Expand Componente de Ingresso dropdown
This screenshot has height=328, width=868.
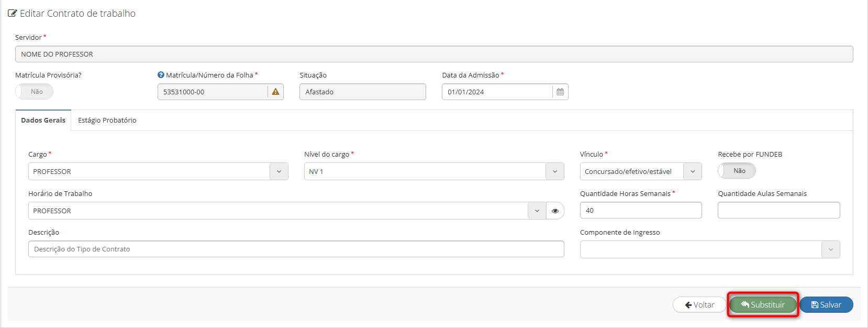tap(830, 249)
